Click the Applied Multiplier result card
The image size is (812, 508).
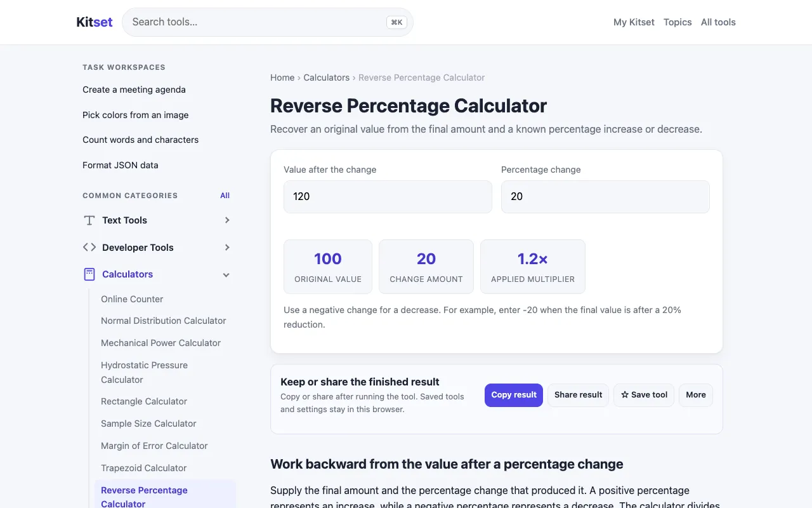(x=533, y=267)
